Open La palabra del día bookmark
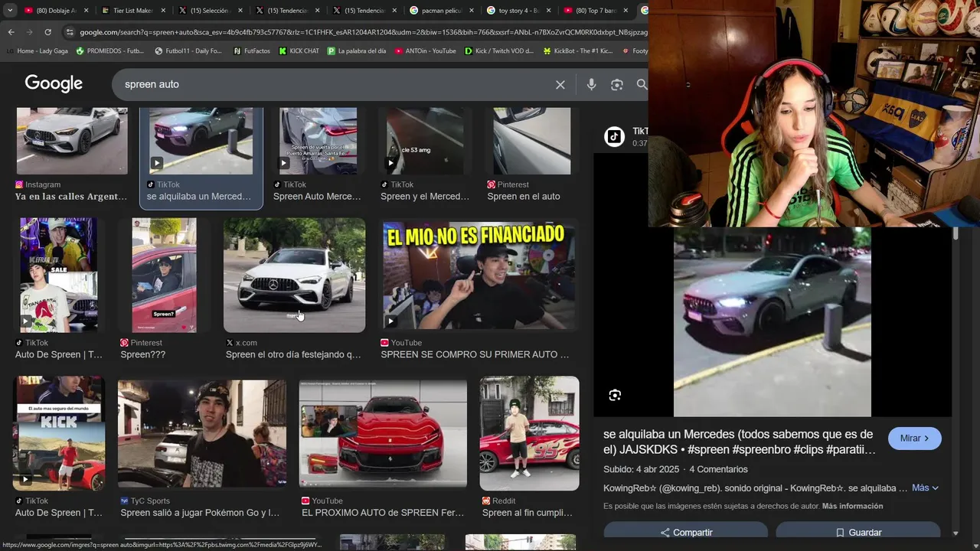Viewport: 980px width, 551px height. pos(357,51)
